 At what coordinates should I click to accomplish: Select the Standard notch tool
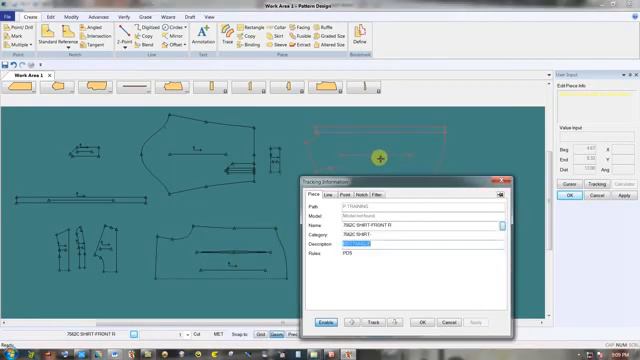click(x=48, y=35)
